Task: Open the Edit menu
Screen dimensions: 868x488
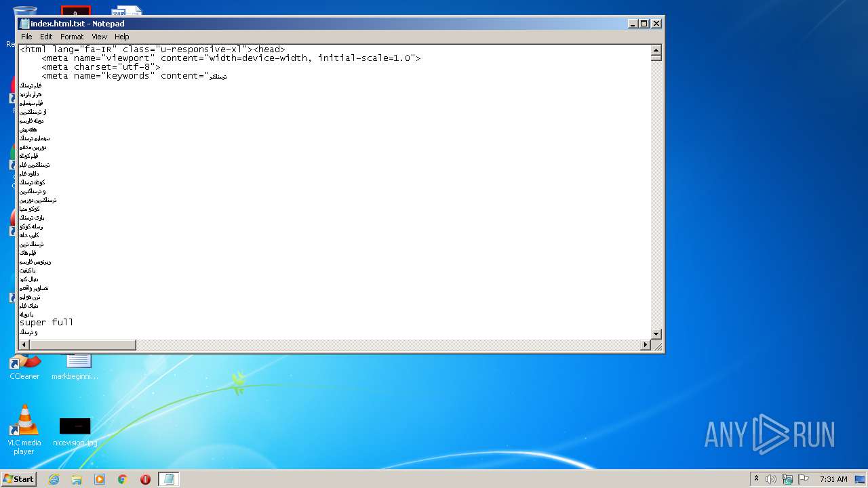Action: point(46,37)
